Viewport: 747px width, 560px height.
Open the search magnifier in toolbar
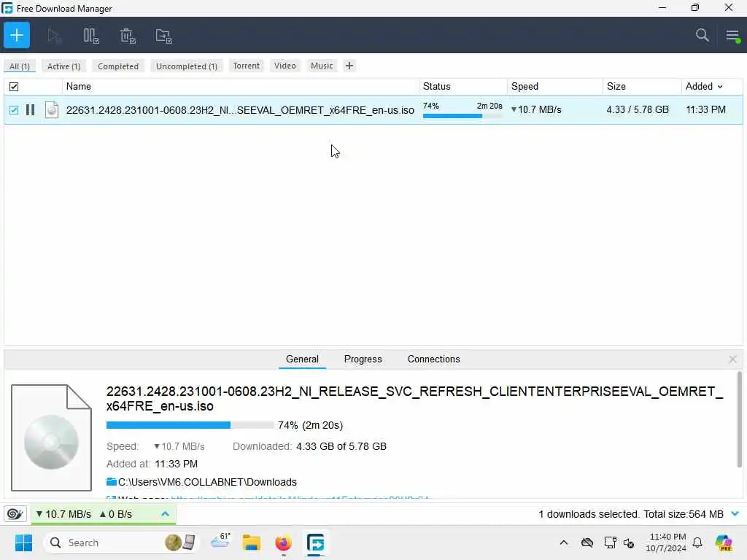pos(702,35)
